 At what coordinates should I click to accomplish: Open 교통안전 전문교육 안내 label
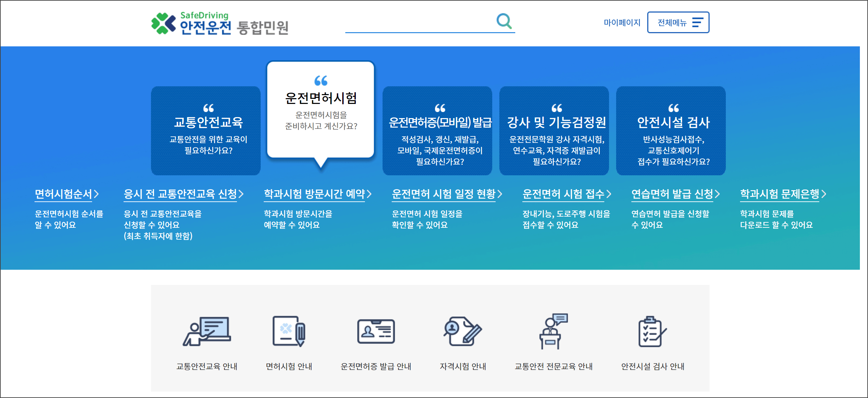point(554,366)
